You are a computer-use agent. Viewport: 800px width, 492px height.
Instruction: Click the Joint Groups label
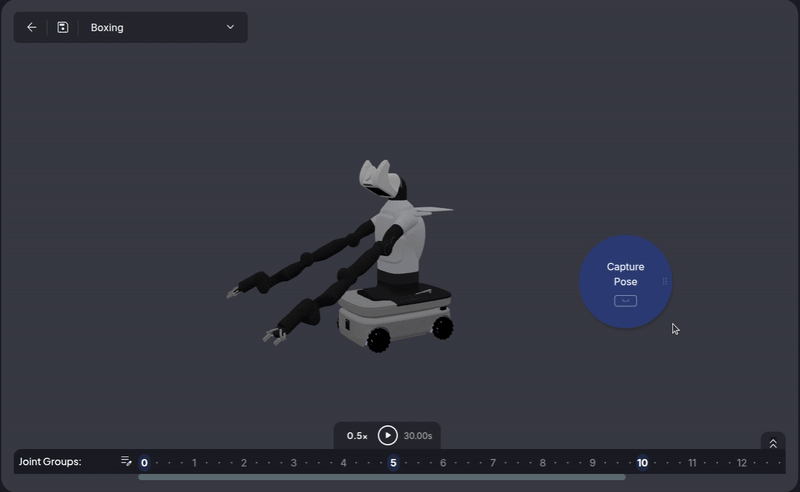pos(50,461)
